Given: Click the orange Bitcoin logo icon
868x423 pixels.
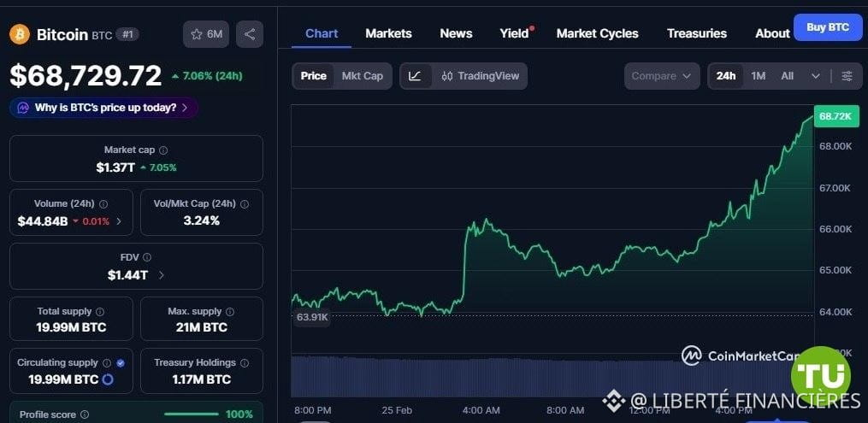Looking at the screenshot, I should click(20, 34).
